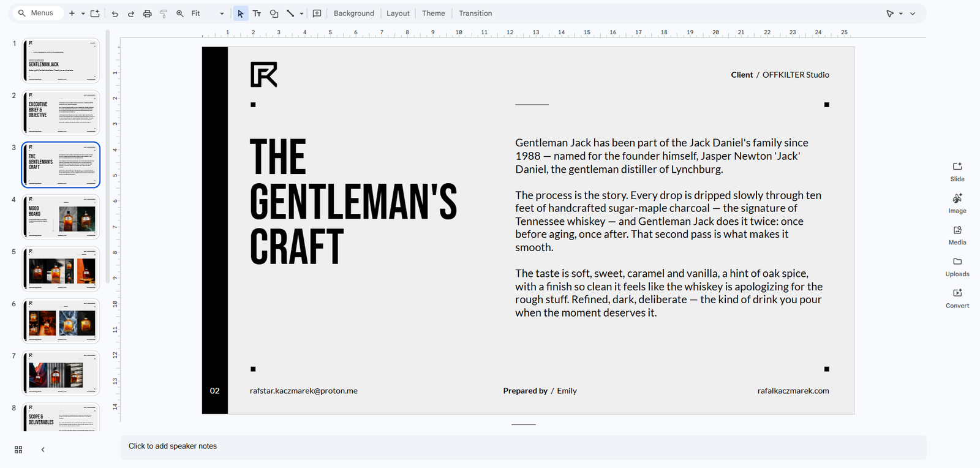This screenshot has width=980, height=468.
Task: Select the shape tool
Action: click(274, 13)
